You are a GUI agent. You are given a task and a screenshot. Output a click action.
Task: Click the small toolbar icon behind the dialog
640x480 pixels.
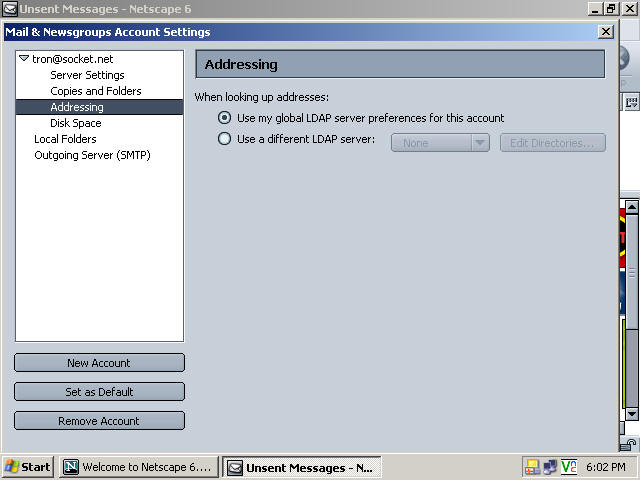coord(631,102)
